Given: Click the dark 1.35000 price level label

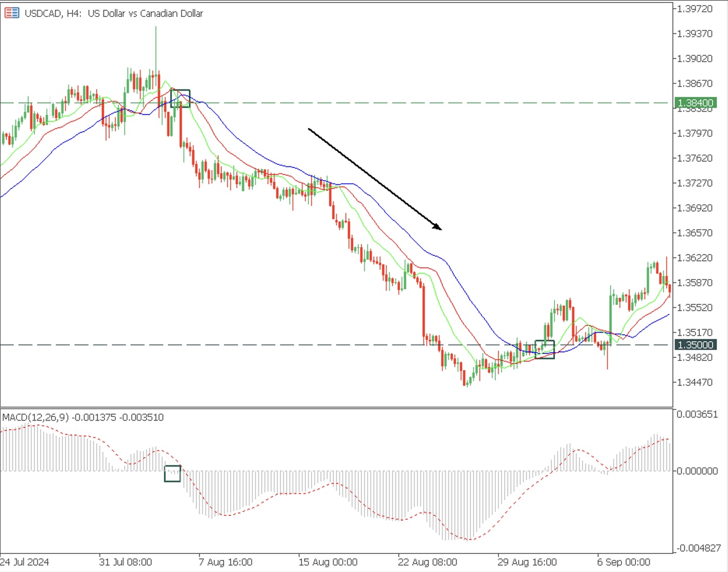Looking at the screenshot, I should 695,345.
